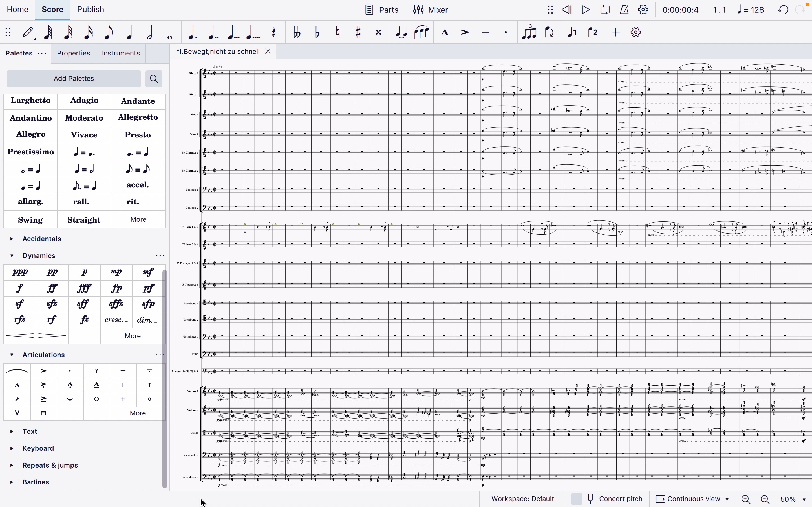Select the fermata articulation icon
812x507 pixels.
16,370
